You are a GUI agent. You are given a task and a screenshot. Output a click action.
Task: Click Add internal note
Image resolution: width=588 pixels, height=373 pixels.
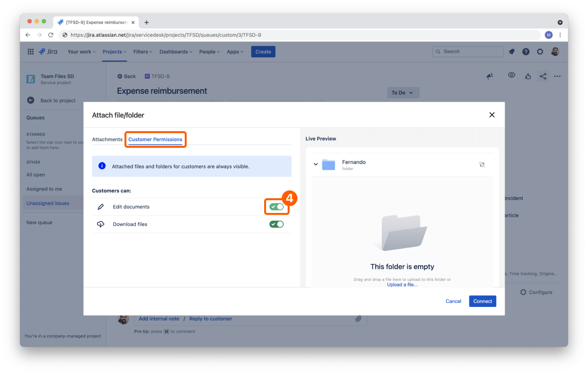[x=159, y=319]
